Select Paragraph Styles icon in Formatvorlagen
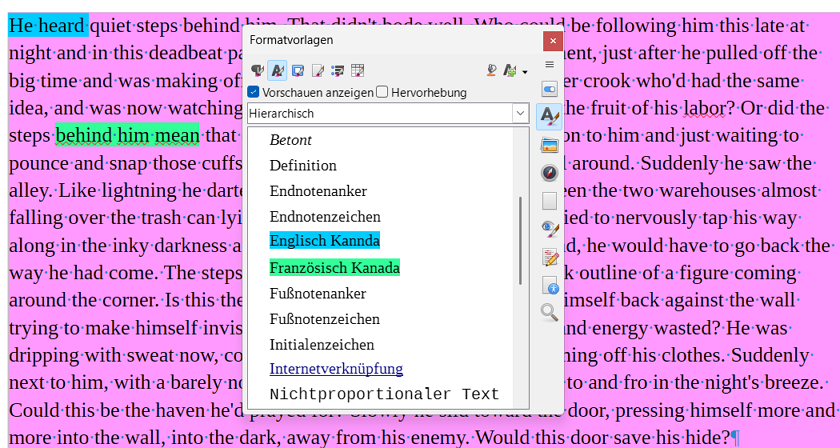Image resolution: width=840 pixels, height=448 pixels. (x=257, y=70)
